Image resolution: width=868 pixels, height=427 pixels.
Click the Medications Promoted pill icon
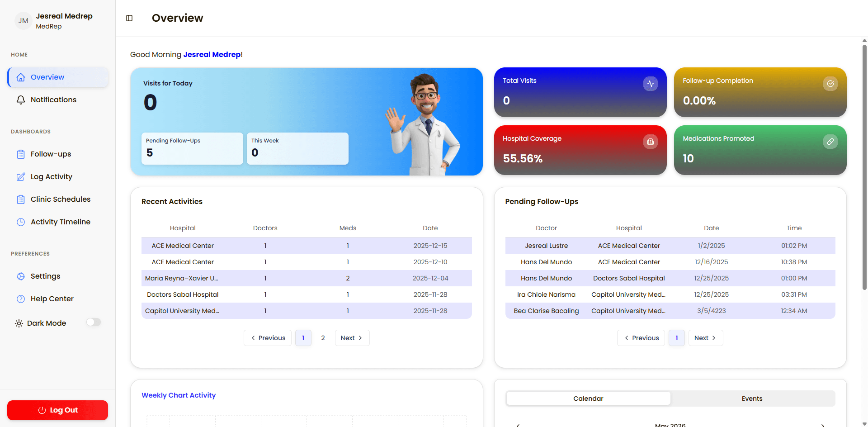click(x=830, y=142)
